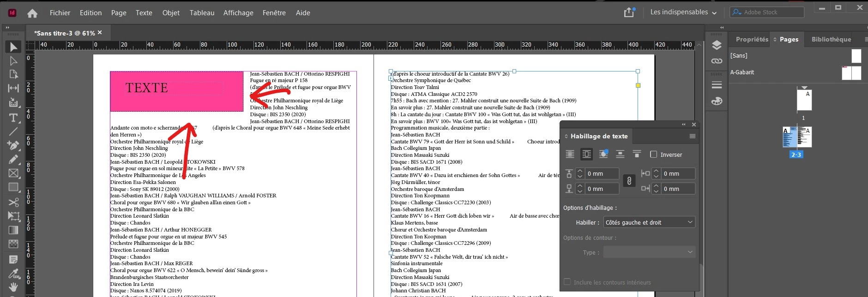
Task: Select the Scissors tool
Action: 13,202
